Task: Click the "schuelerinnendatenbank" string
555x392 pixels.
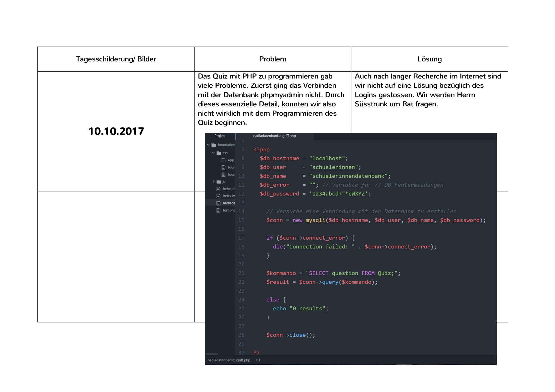Action: [348, 176]
